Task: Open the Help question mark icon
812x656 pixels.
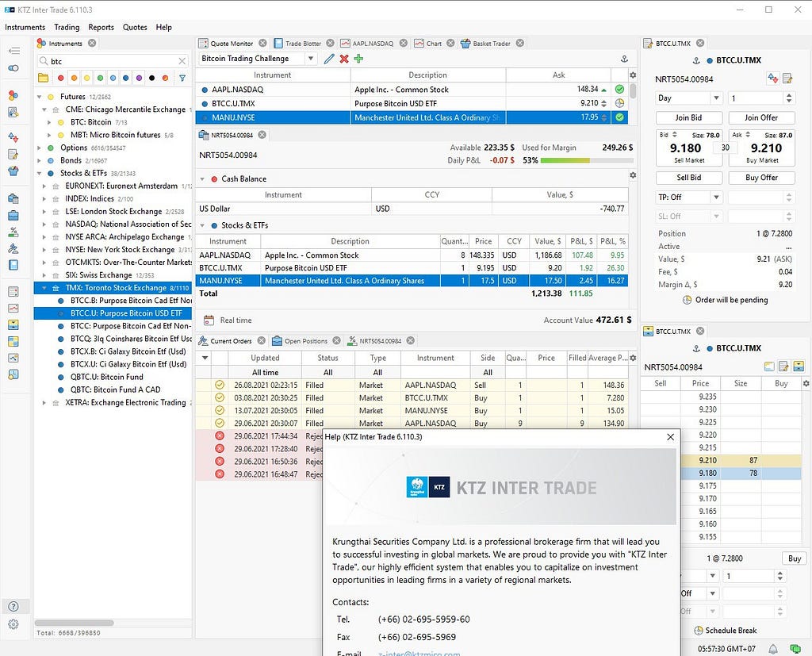Action: [13, 606]
